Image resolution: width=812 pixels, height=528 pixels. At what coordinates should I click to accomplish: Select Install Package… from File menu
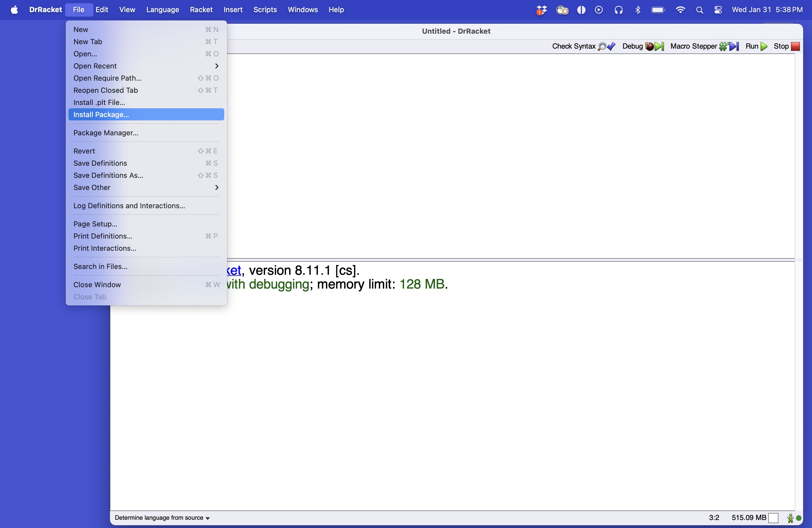(146, 115)
